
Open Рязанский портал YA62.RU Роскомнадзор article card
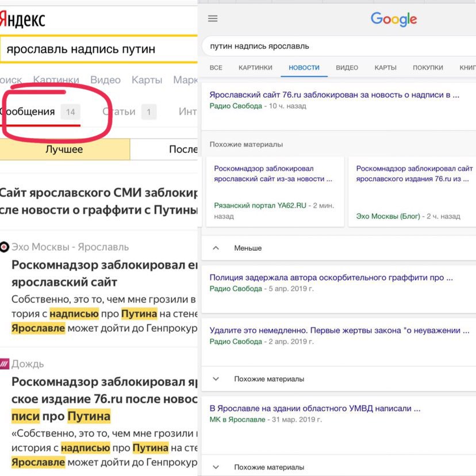point(275,191)
